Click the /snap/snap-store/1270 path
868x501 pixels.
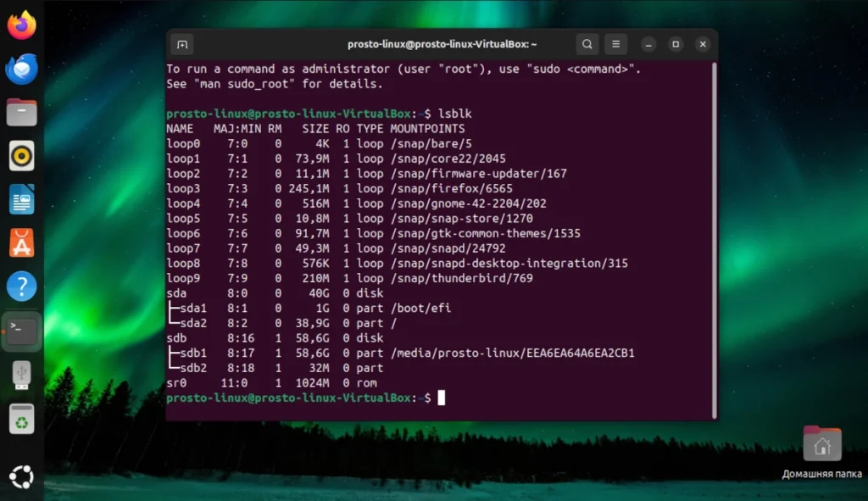462,218
